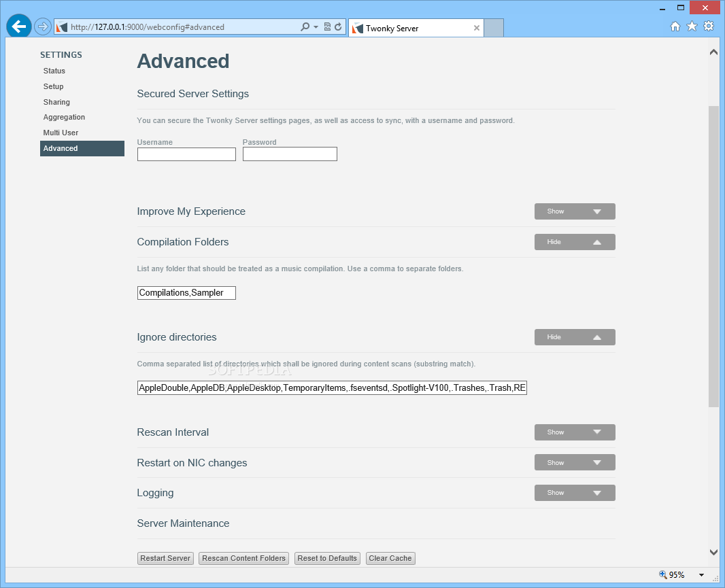Show the Logging section

(x=575, y=493)
